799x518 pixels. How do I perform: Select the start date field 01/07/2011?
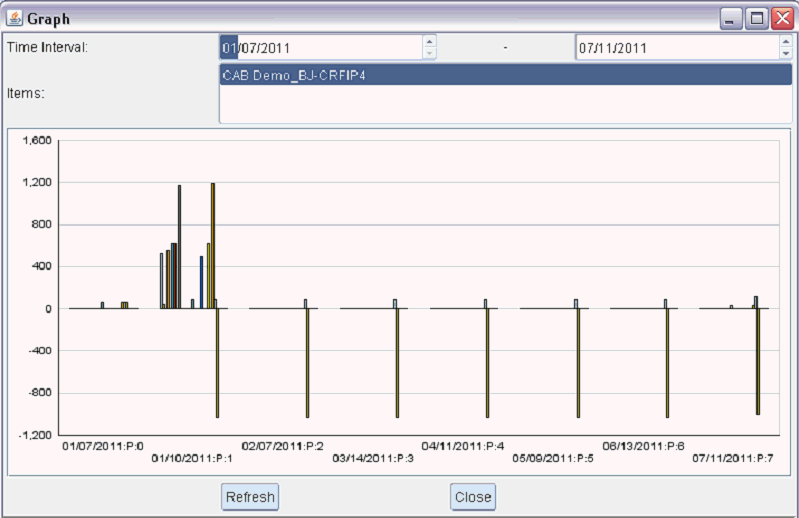tap(321, 48)
